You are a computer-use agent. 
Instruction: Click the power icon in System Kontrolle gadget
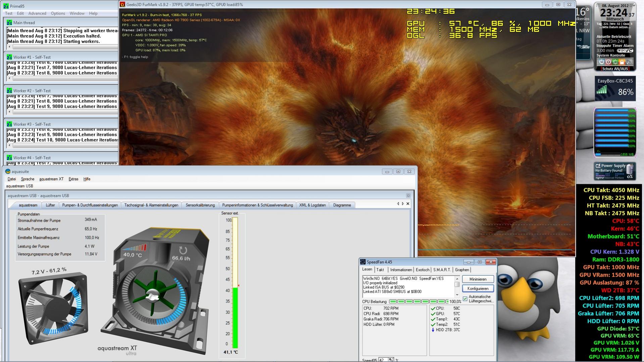point(601,62)
